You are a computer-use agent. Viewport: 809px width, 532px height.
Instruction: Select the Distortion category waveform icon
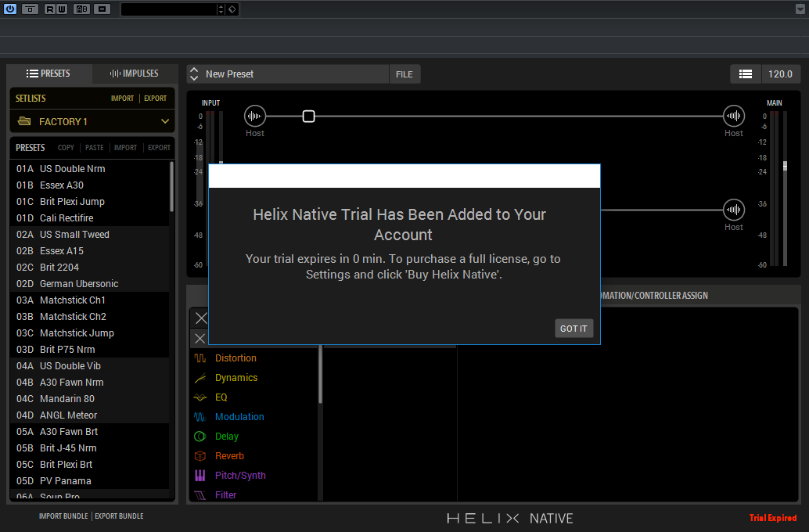pos(200,358)
